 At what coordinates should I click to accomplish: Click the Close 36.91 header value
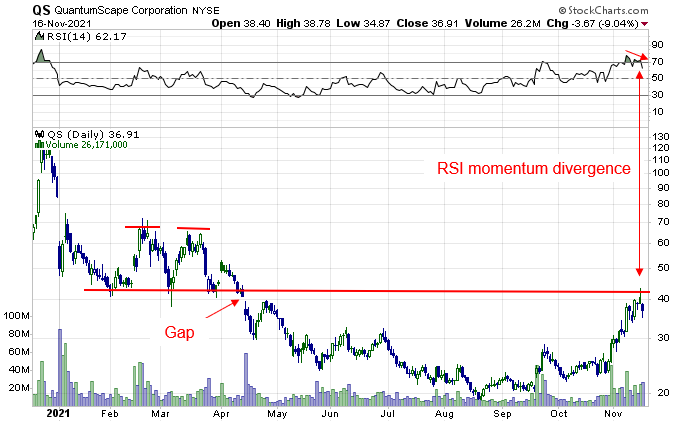[427, 24]
